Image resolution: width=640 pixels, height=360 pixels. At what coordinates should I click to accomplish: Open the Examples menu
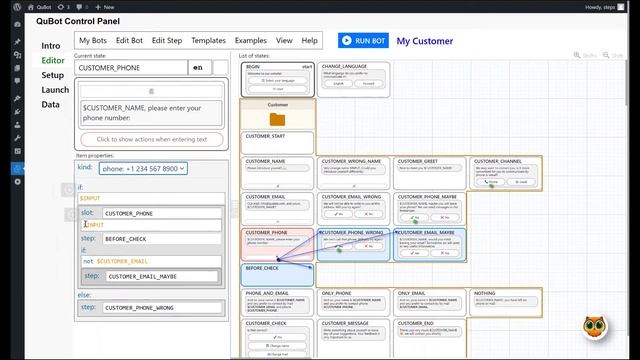pyautogui.click(x=251, y=40)
